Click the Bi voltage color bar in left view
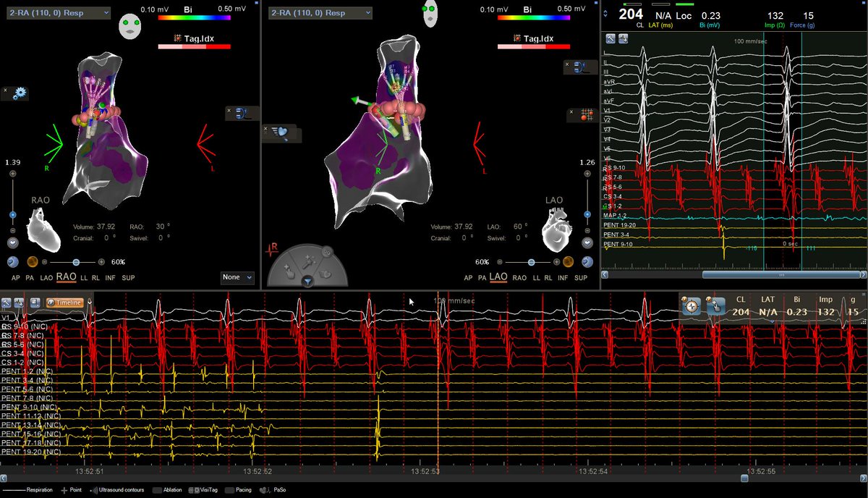The width and height of the screenshot is (868, 498). point(195,17)
